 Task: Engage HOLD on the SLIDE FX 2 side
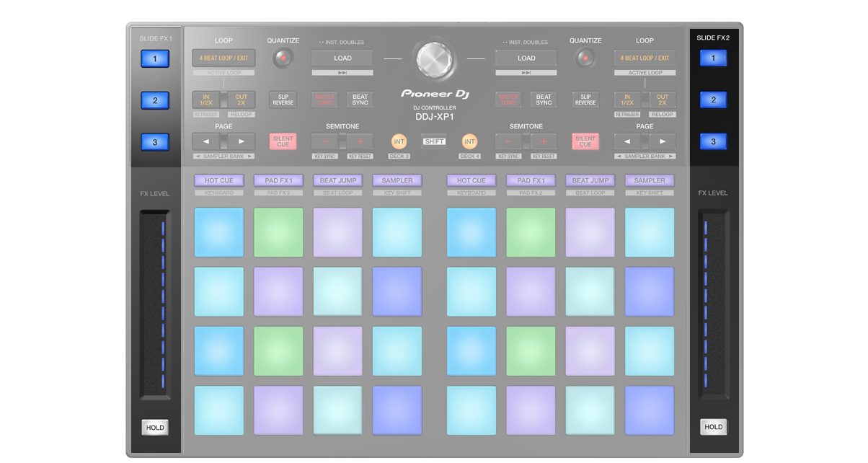click(x=713, y=426)
